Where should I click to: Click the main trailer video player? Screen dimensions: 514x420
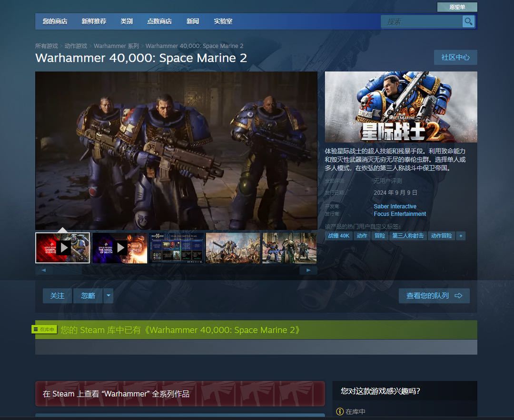point(177,150)
